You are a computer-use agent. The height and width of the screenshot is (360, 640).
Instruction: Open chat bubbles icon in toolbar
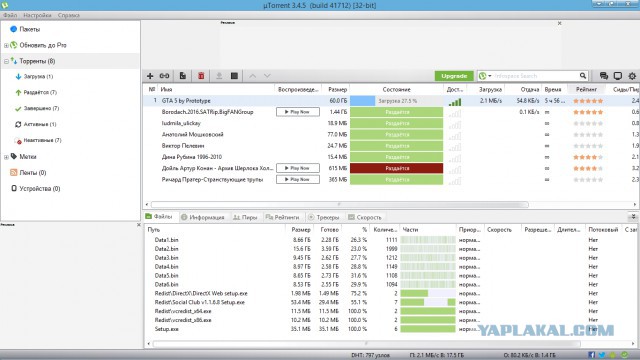point(604,76)
